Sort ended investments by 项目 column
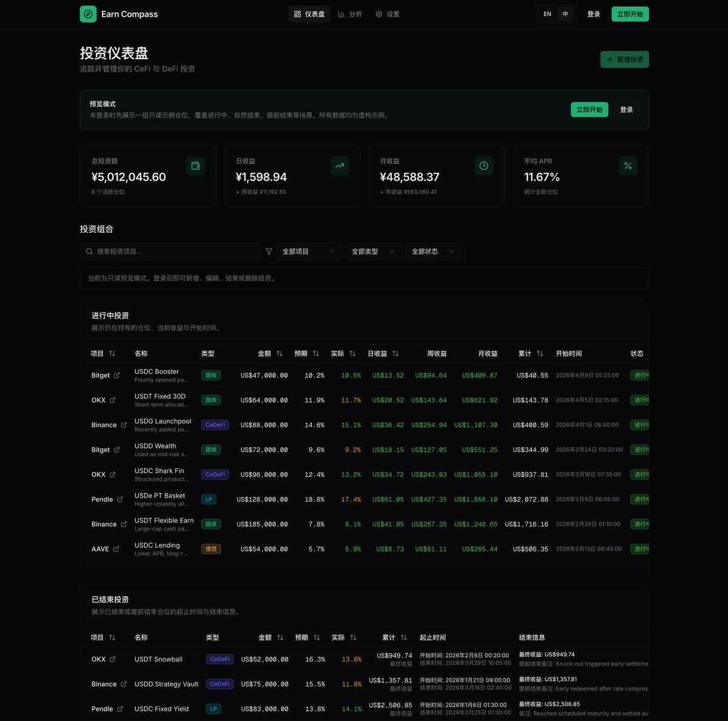The height and width of the screenshot is (721, 728). tap(103, 637)
